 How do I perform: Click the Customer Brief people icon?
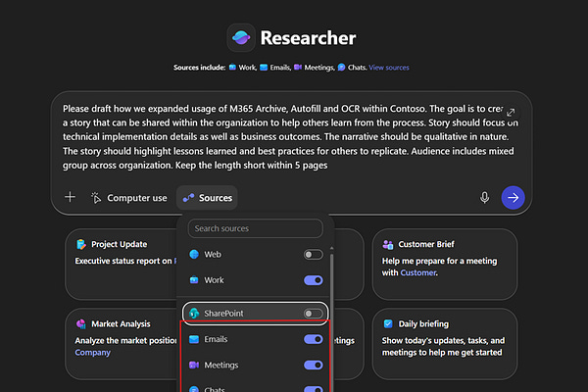click(388, 245)
